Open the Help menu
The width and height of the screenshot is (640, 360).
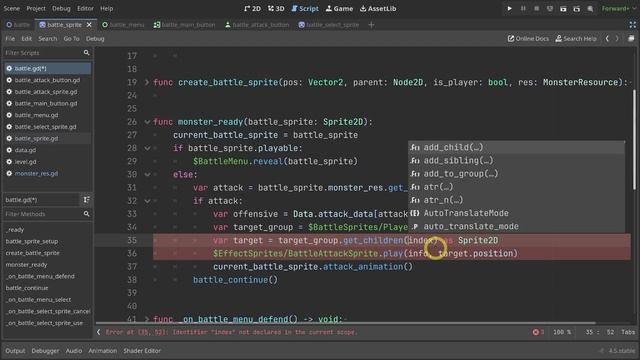(107, 8)
